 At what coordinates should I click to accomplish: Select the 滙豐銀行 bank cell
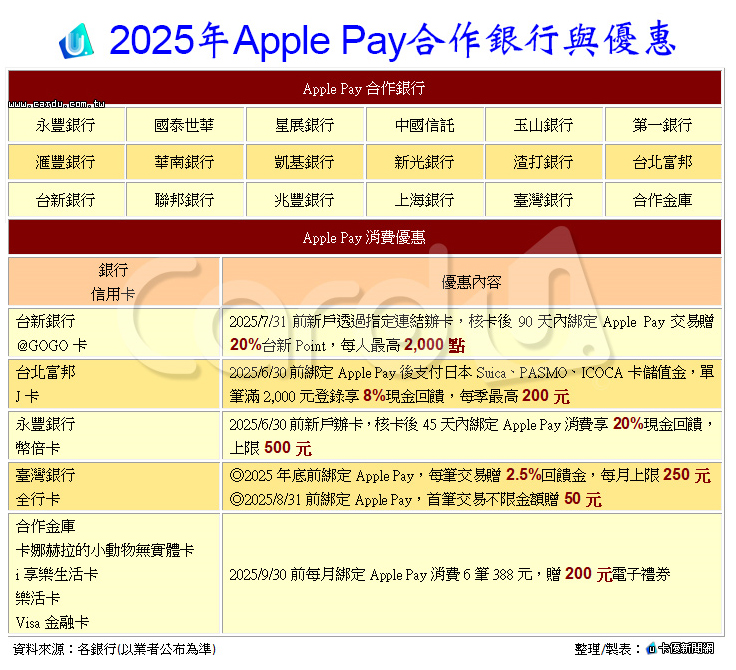tap(66, 162)
